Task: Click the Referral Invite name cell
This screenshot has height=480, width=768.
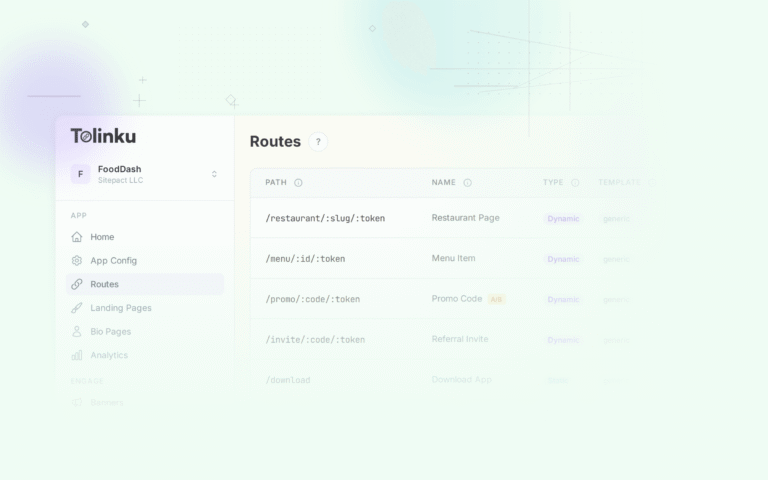Action: pos(459,339)
